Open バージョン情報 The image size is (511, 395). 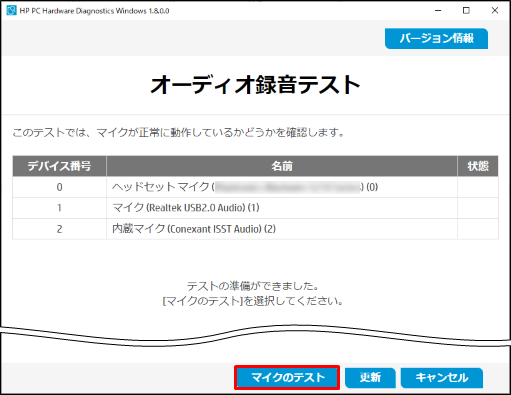point(436,38)
